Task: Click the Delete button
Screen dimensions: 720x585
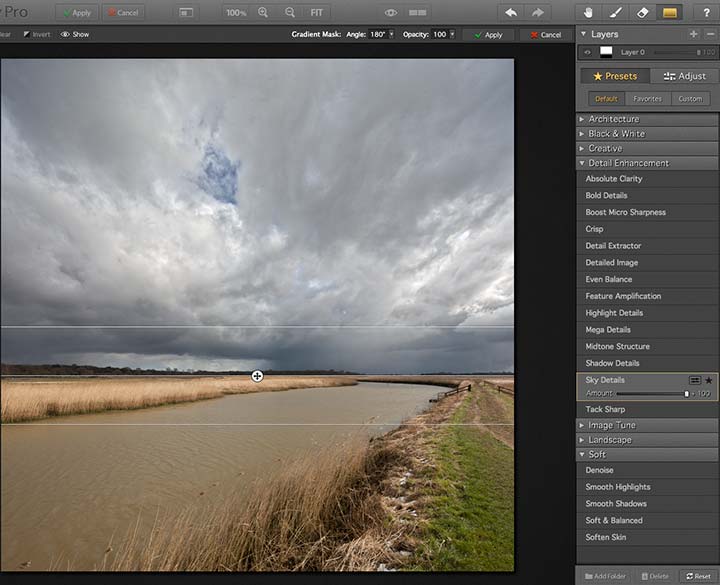Action: [655, 576]
